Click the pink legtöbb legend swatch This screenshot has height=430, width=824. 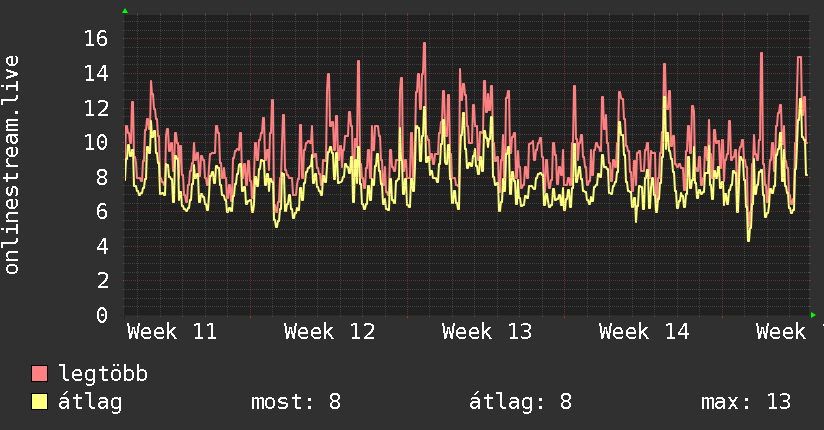(39, 373)
